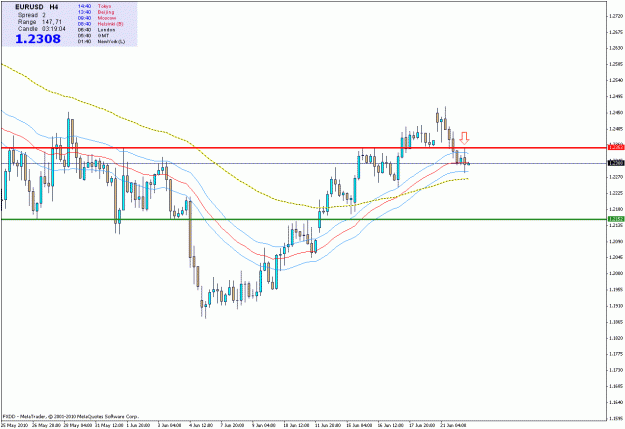The width and height of the screenshot is (625, 429).
Task: Click the 1.2495 price scale label
Action: 616,96
